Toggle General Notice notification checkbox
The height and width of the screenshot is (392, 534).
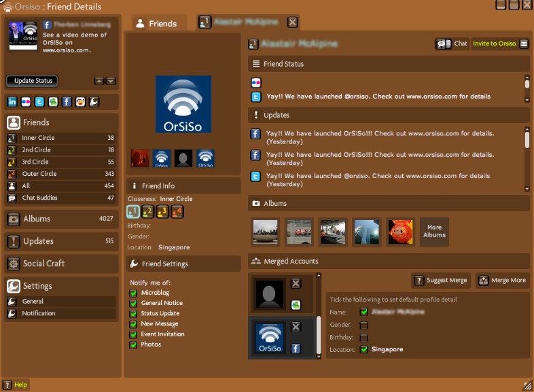(133, 303)
